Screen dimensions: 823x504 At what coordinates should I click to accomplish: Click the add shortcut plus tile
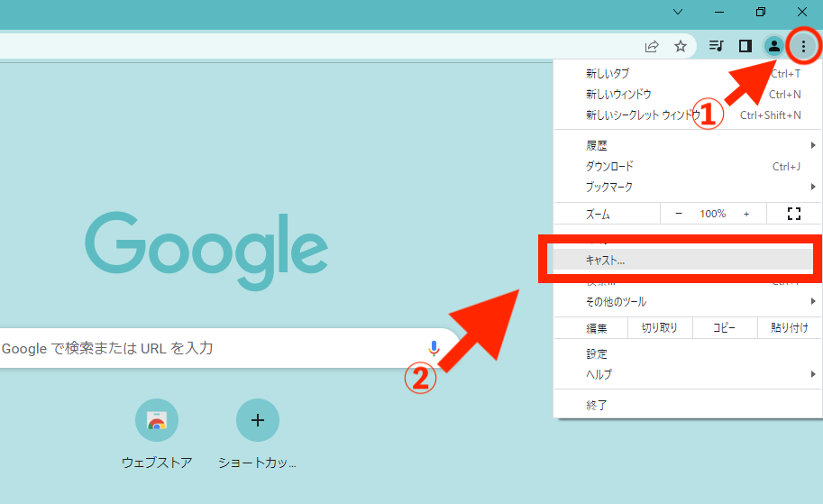(x=257, y=433)
